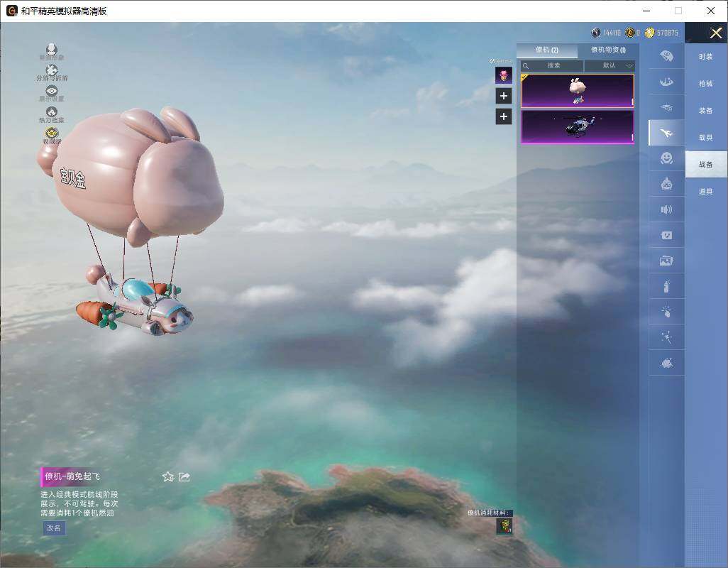Open the 载具 vehicles tab
This screenshot has height=568, width=728.
pyautogui.click(x=706, y=138)
